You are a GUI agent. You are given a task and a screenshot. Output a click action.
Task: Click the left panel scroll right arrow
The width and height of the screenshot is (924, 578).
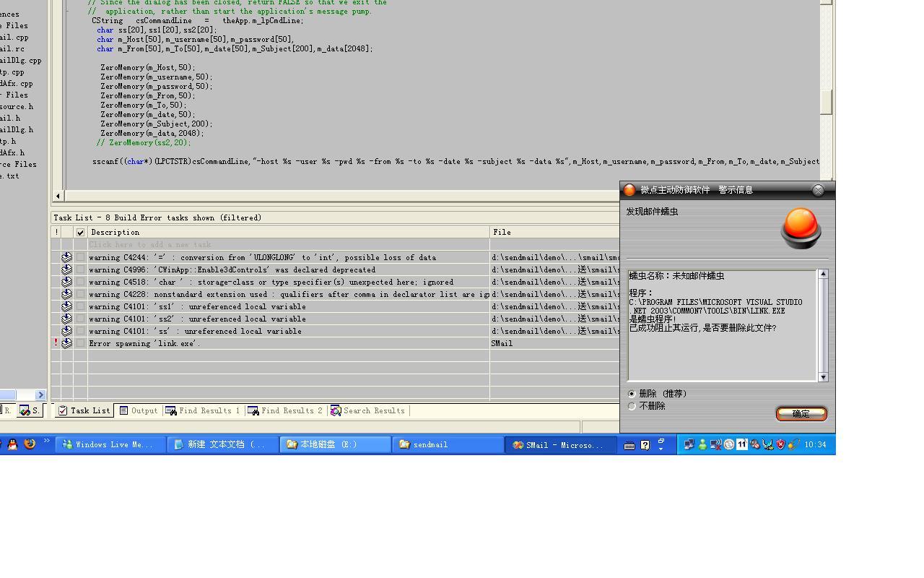point(40,394)
